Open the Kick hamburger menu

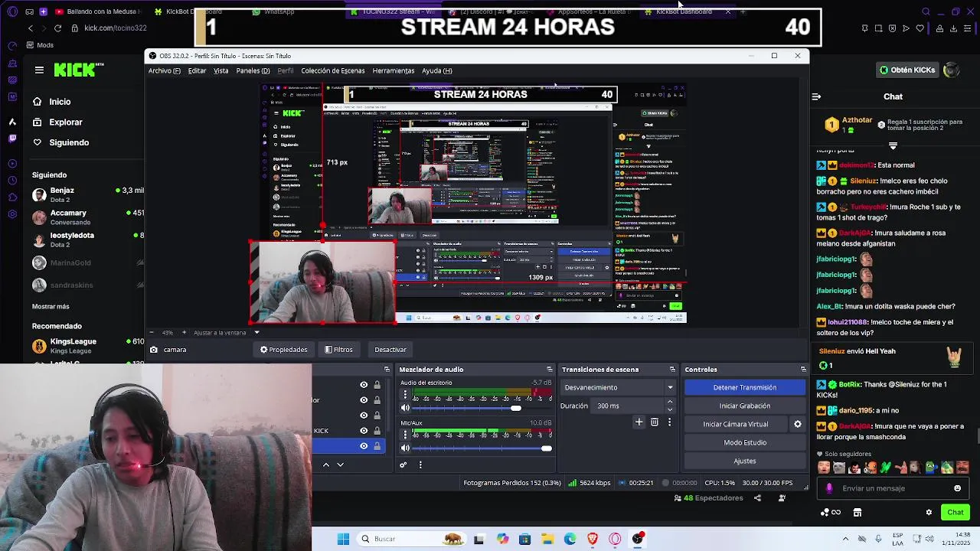(x=39, y=70)
